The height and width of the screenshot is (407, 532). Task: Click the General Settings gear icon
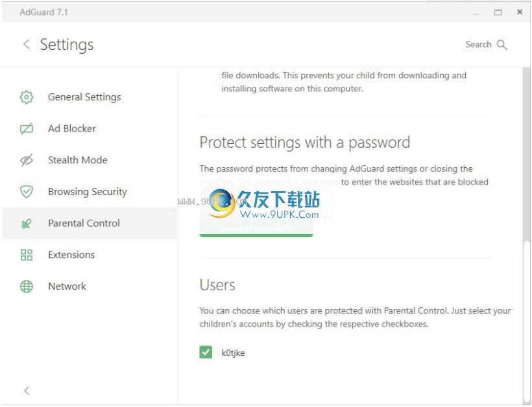pyautogui.click(x=27, y=97)
